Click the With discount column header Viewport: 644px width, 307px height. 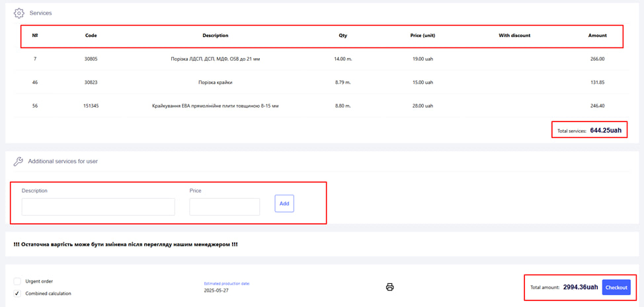(514, 36)
